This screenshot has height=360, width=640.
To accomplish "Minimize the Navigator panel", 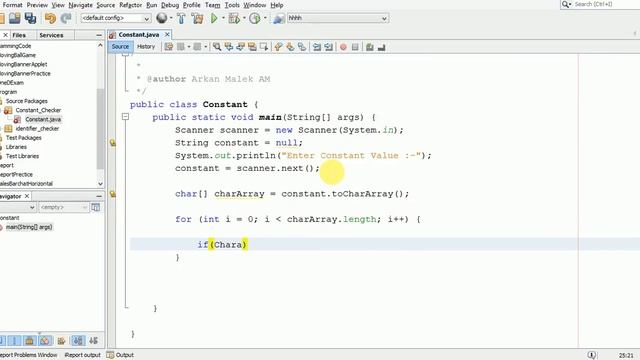I will pos(99,196).
